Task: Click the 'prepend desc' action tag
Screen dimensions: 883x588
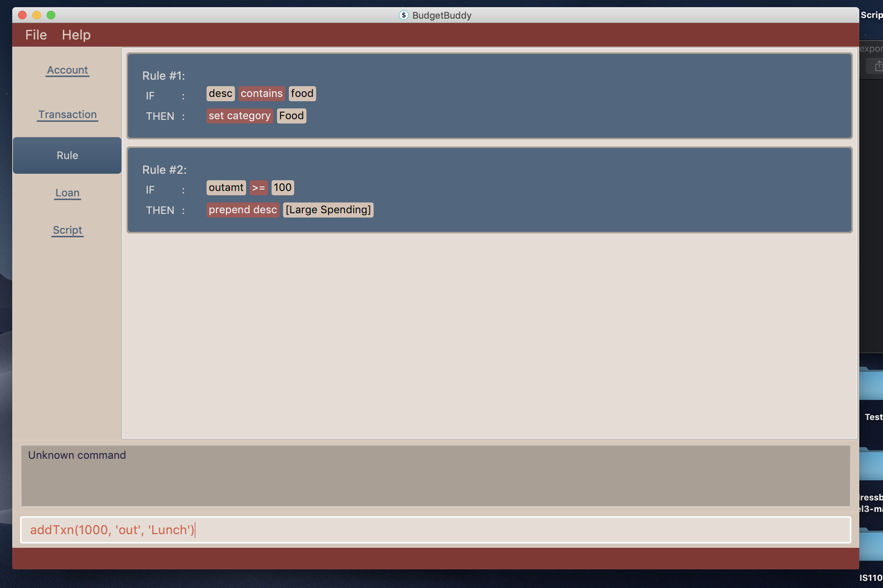Action: tap(242, 210)
